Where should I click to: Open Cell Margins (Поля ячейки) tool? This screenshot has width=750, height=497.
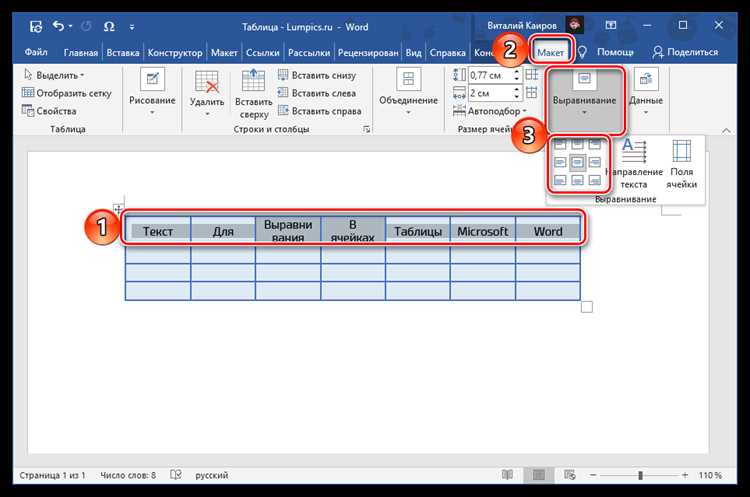(x=681, y=164)
